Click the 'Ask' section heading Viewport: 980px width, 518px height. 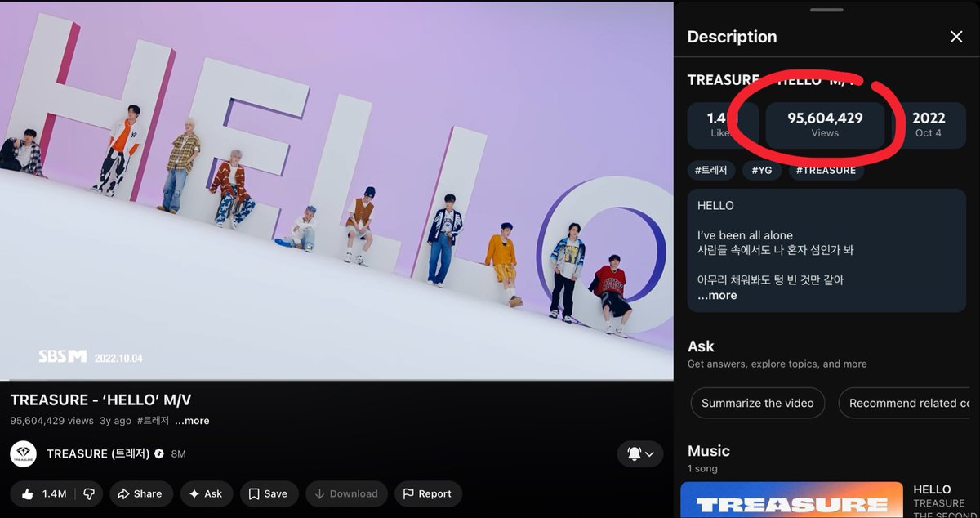click(x=701, y=346)
